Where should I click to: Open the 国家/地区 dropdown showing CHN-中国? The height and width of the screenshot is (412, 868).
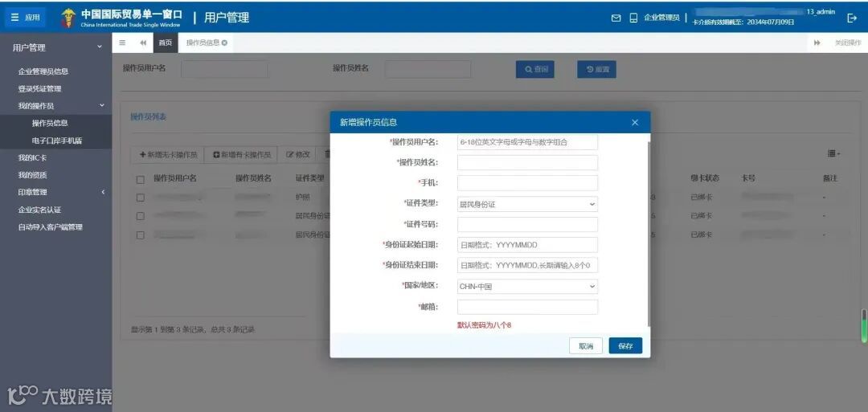527,287
